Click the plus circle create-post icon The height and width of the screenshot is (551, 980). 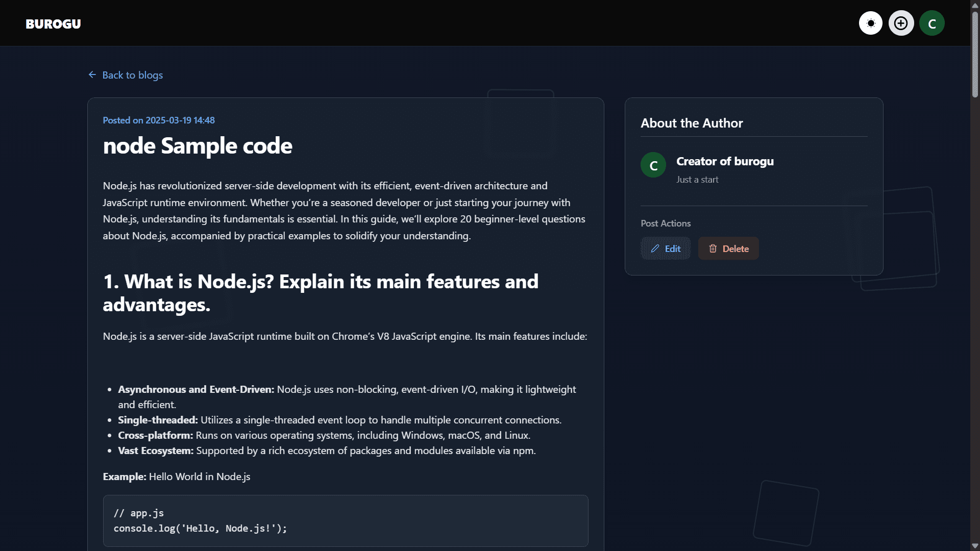click(x=901, y=23)
